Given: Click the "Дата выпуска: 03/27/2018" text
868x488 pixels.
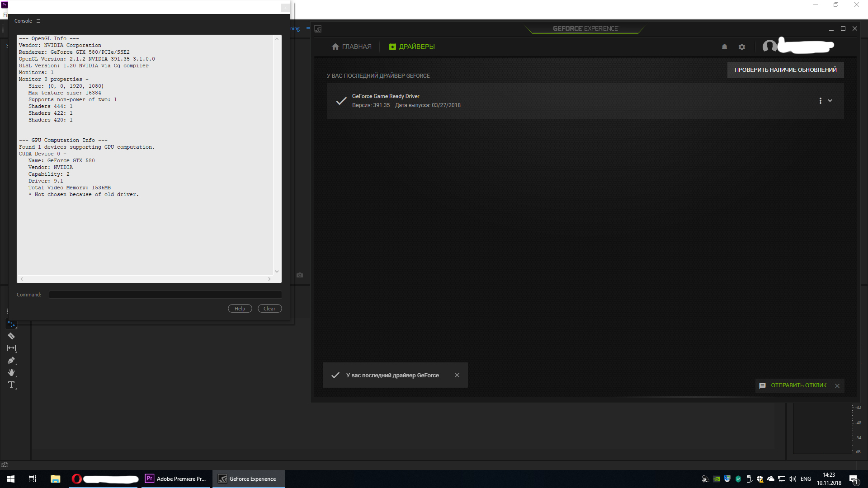Looking at the screenshot, I should (428, 105).
